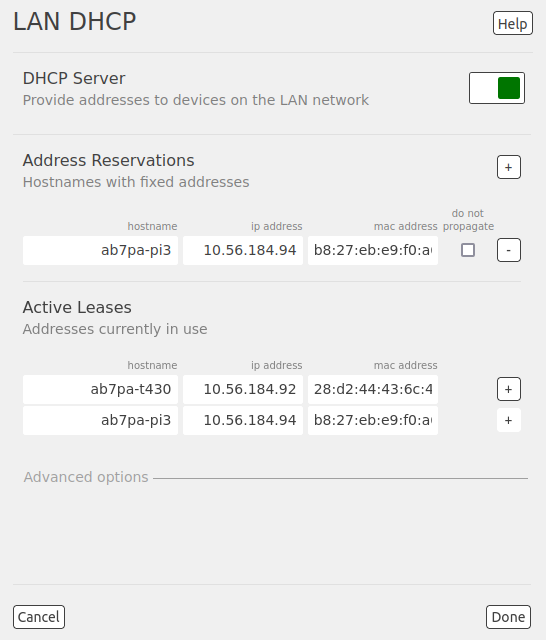
Task: Click the Address Reservations heading
Action: tap(109, 160)
